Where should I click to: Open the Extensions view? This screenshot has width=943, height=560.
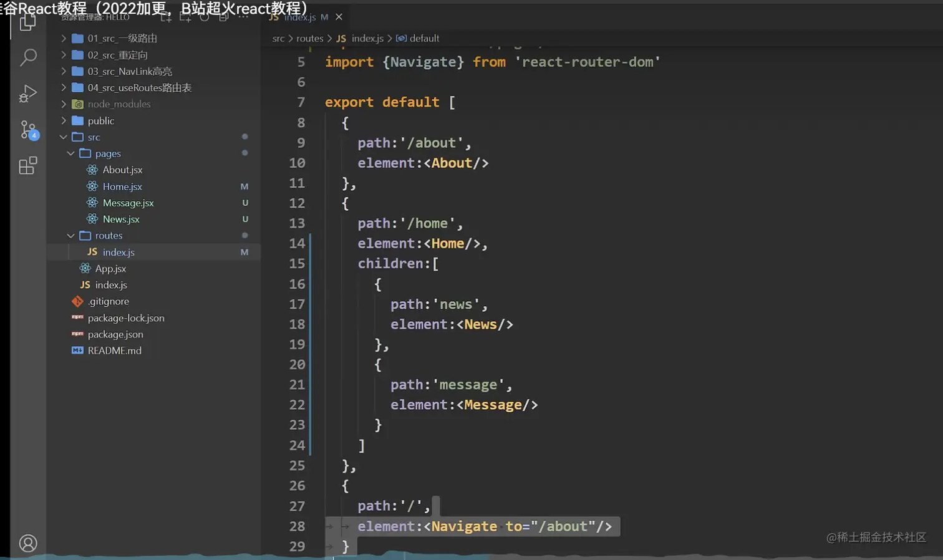(28, 166)
